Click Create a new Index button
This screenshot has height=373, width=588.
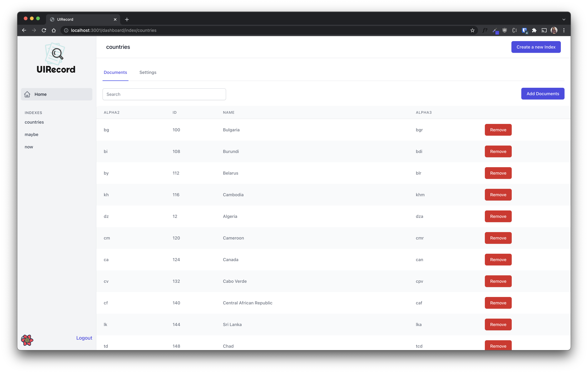(x=536, y=47)
